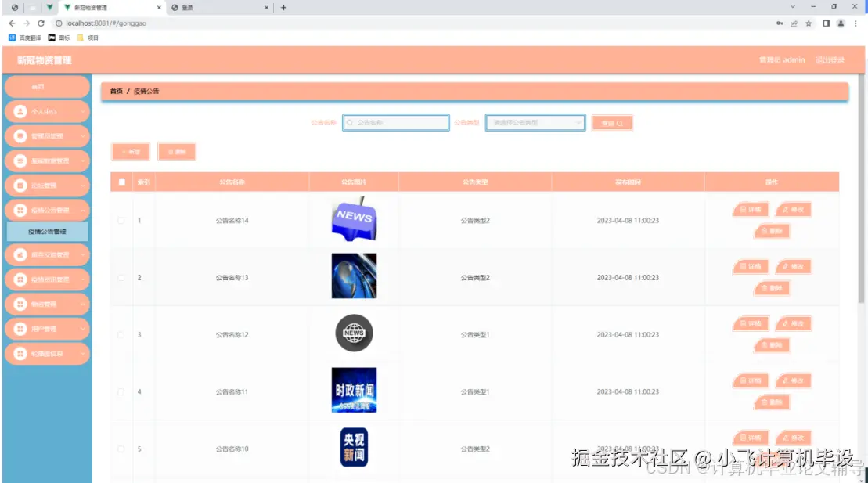Go back with the browser back arrow
868x483 pixels.
pos(13,23)
